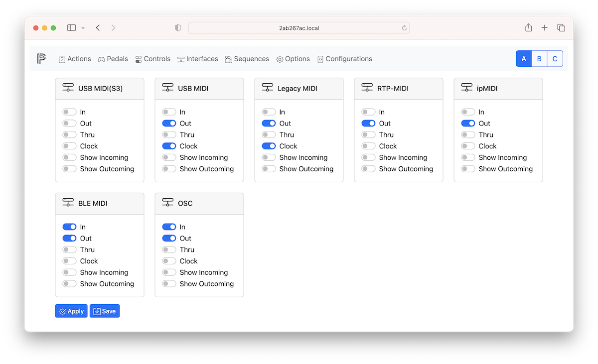Go forward in Safari history
This screenshot has height=364, width=598.
tap(113, 28)
